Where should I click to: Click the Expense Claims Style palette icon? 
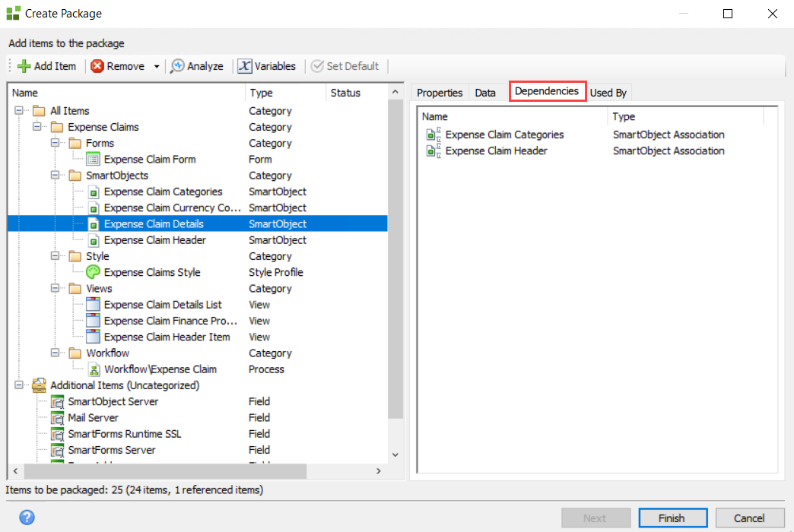94,272
